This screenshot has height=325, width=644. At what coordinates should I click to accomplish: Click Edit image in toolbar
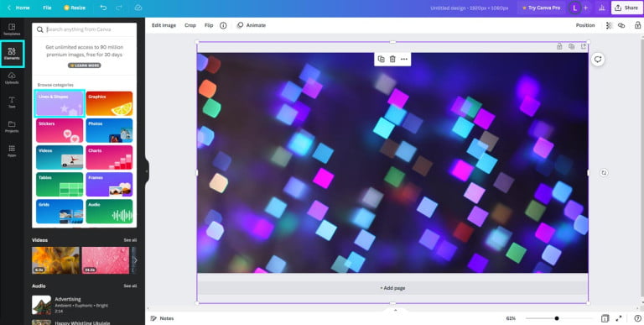click(164, 25)
